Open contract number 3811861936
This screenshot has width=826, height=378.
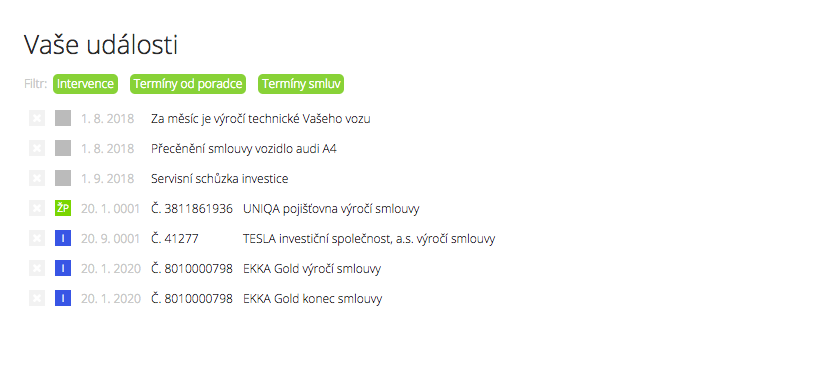pyautogui.click(x=192, y=209)
